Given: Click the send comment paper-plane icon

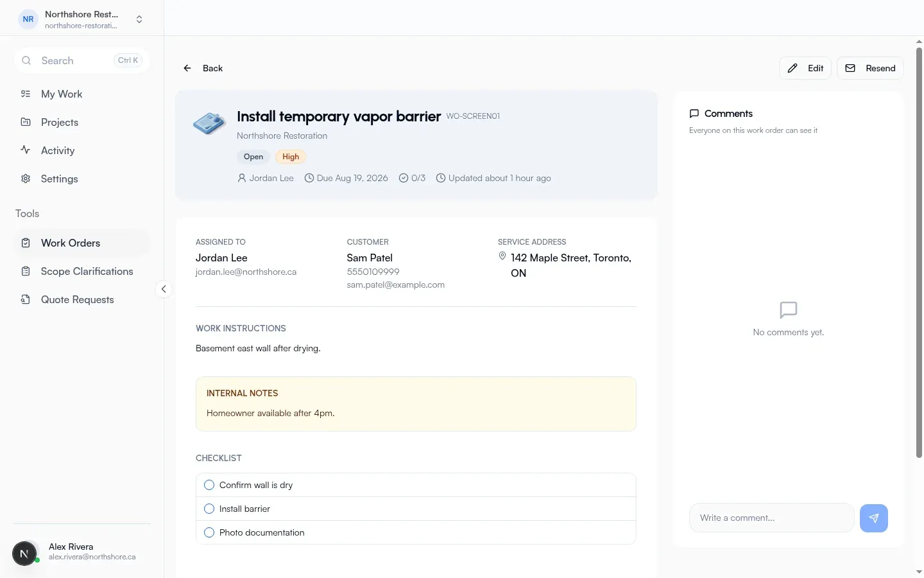Looking at the screenshot, I should coord(873,518).
